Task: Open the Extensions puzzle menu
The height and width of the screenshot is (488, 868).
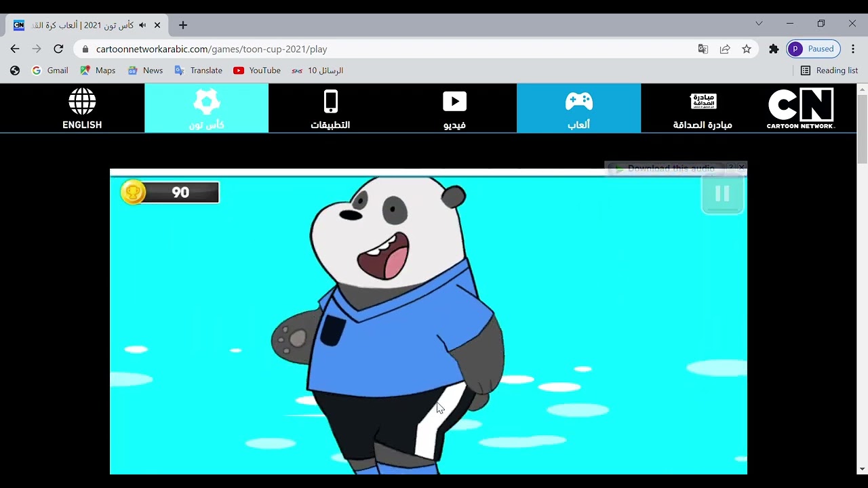Action: click(x=774, y=49)
